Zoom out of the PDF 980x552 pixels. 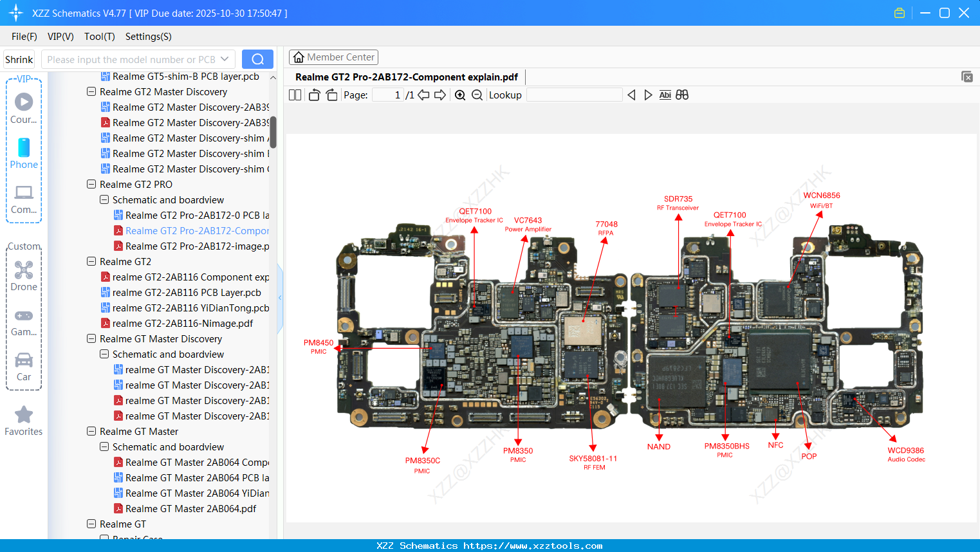click(477, 95)
